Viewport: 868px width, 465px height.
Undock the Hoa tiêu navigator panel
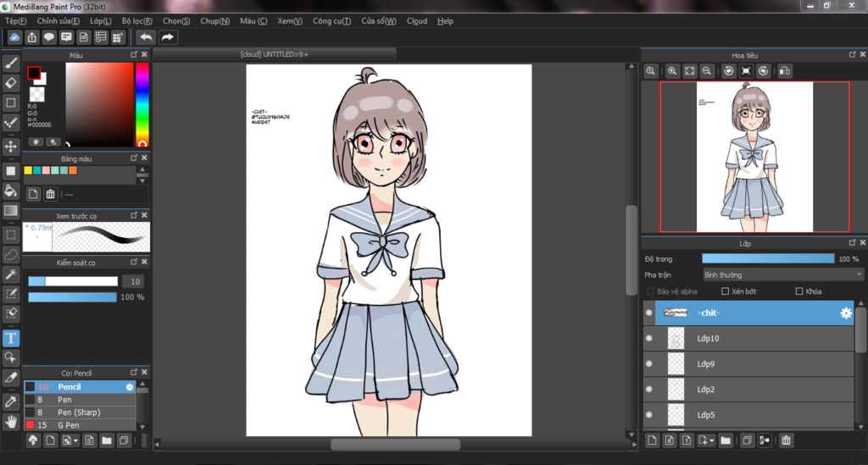[852, 54]
